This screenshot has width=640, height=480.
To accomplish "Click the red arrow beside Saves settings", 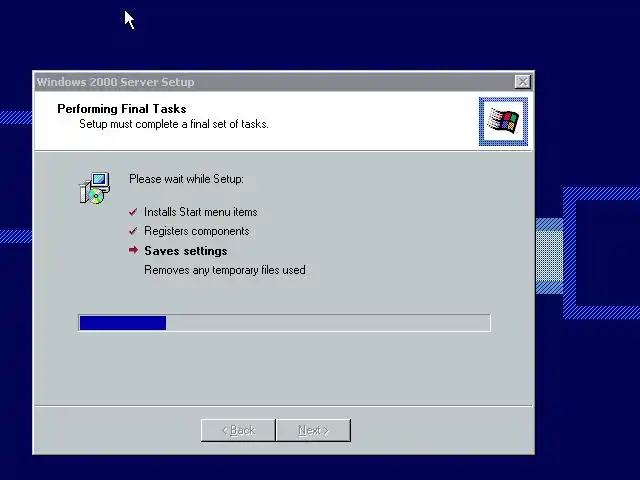I will [133, 250].
